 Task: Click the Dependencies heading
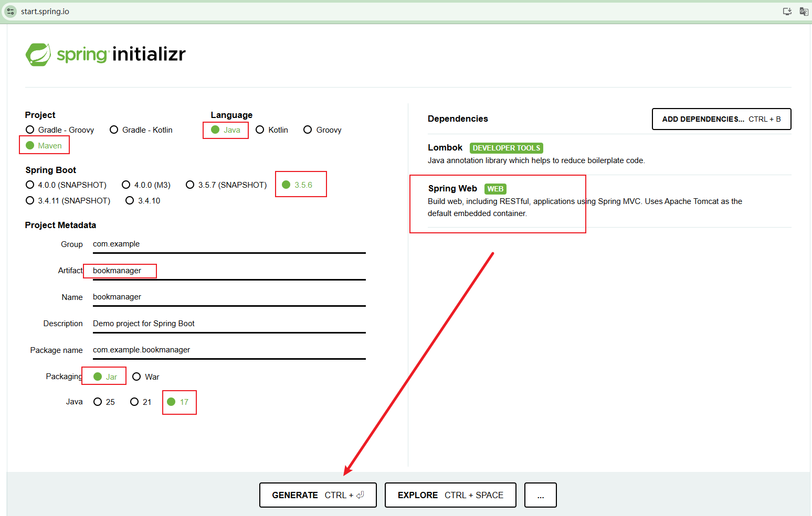click(458, 119)
